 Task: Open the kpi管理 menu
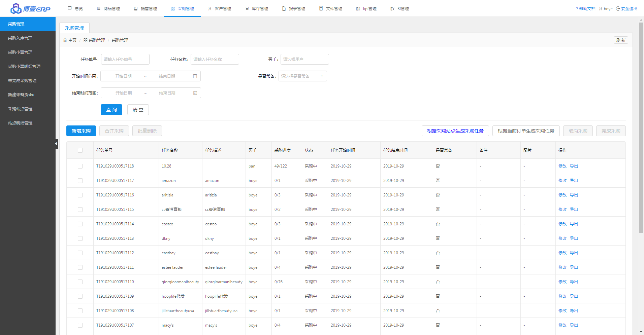click(x=366, y=8)
